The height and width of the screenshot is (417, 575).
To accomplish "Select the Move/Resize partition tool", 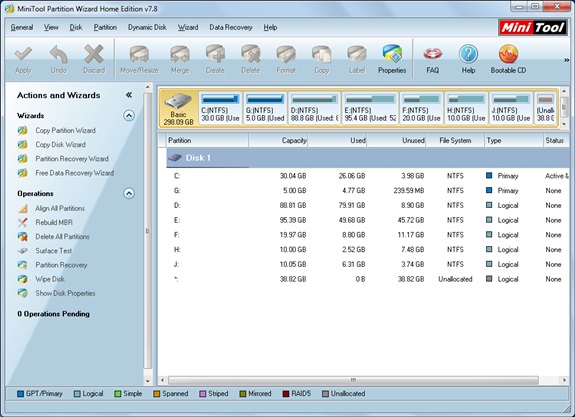I will pyautogui.click(x=139, y=59).
